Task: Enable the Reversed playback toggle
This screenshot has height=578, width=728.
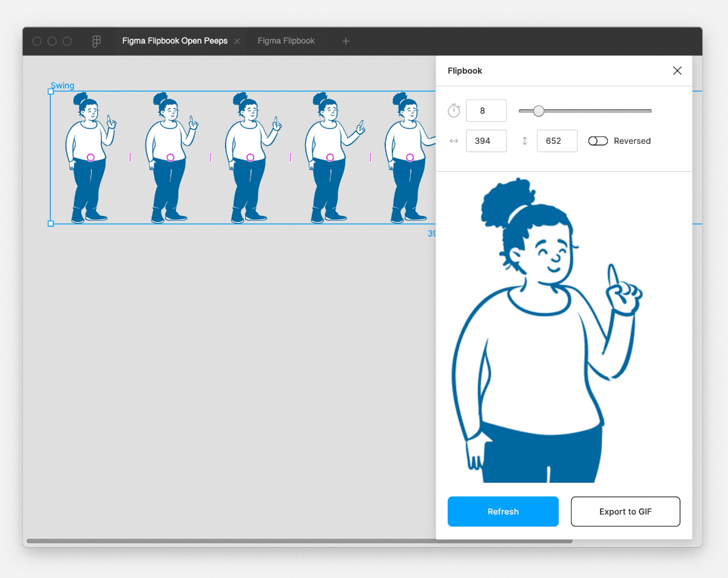Action: pyautogui.click(x=598, y=141)
